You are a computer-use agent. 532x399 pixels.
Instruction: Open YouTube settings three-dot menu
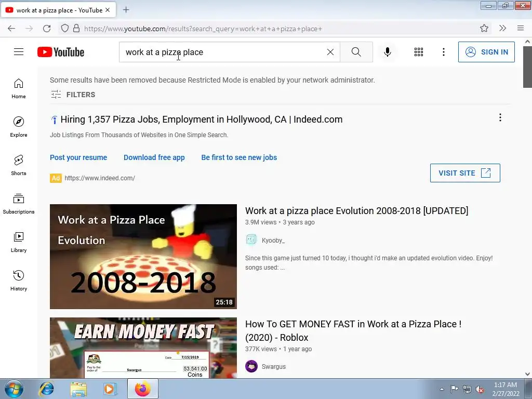pyautogui.click(x=444, y=52)
